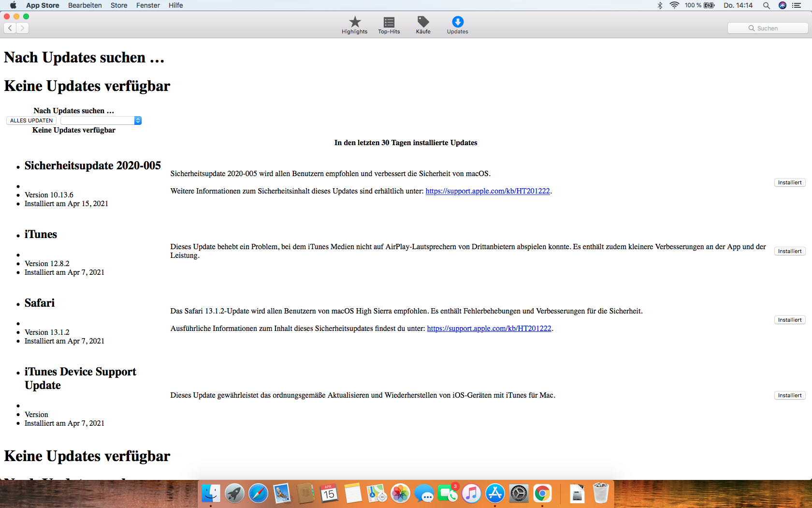Focus the Suchen search field
812x508 pixels.
tap(768, 28)
